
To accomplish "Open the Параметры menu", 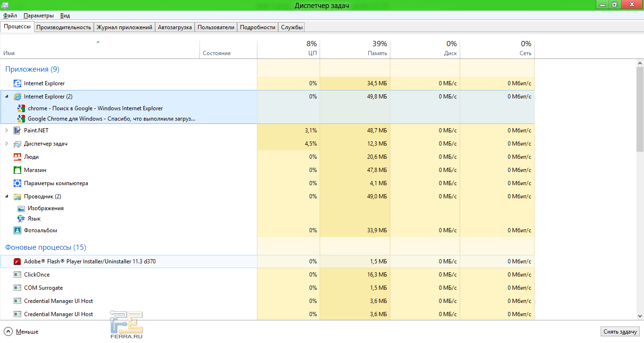I will (x=39, y=16).
